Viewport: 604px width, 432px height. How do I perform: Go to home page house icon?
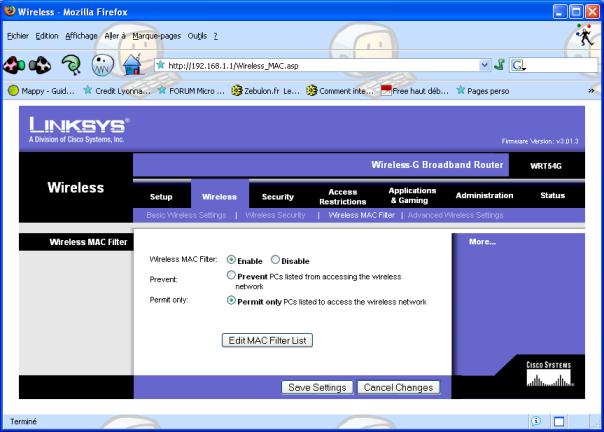point(133,64)
